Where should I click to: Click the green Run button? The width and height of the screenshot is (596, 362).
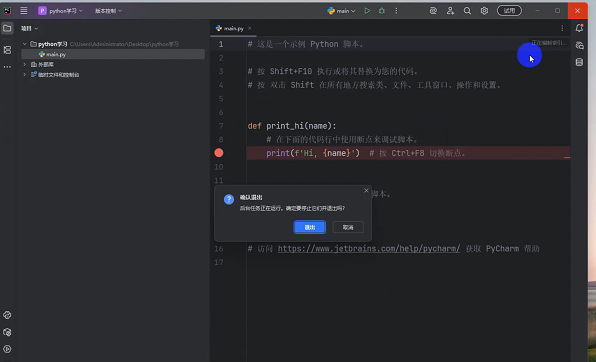[x=367, y=11]
